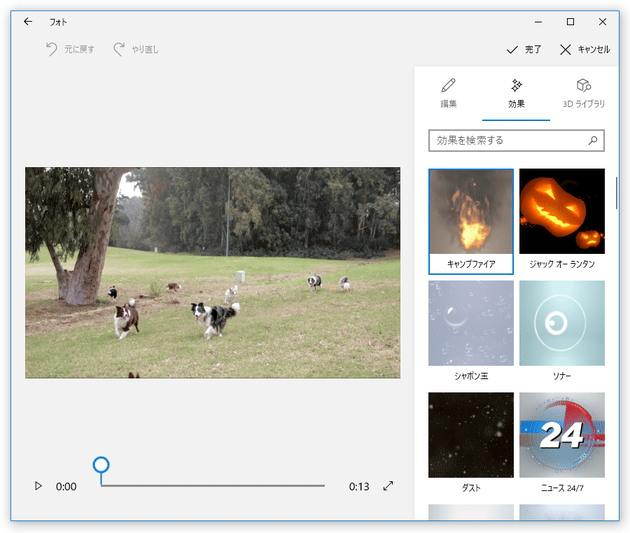The height and width of the screenshot is (533, 630).
Task: Click the やり直し redo button
Action: click(x=136, y=49)
